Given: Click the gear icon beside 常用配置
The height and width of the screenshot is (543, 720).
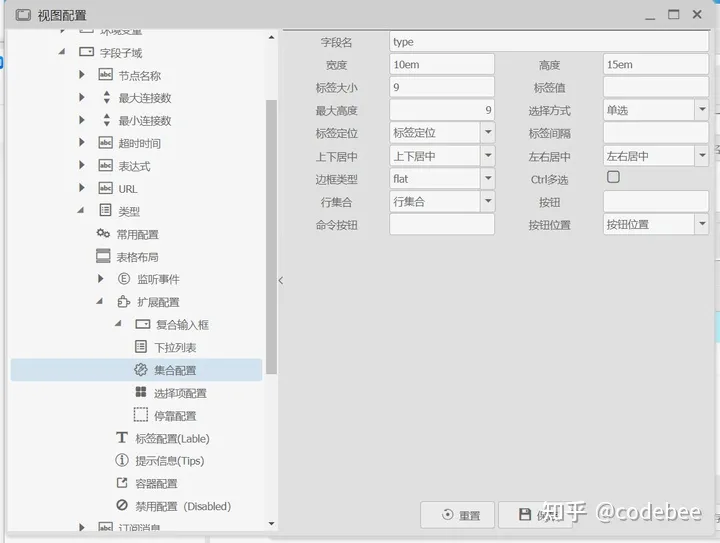Looking at the screenshot, I should coord(103,234).
